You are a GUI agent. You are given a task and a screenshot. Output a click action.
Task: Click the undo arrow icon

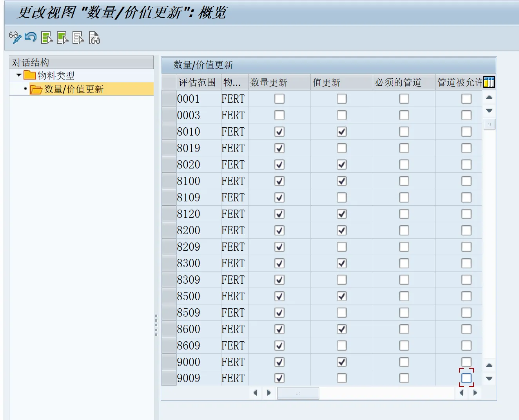pyautogui.click(x=31, y=38)
